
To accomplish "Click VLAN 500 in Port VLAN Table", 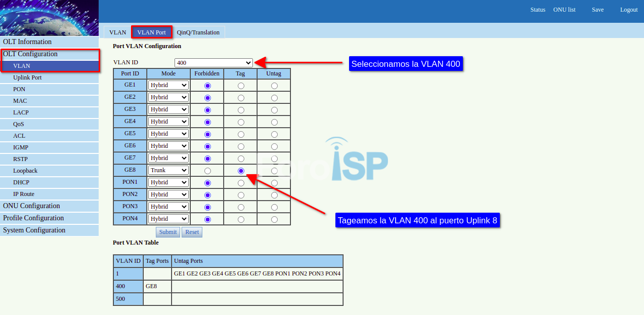I will [x=120, y=299].
